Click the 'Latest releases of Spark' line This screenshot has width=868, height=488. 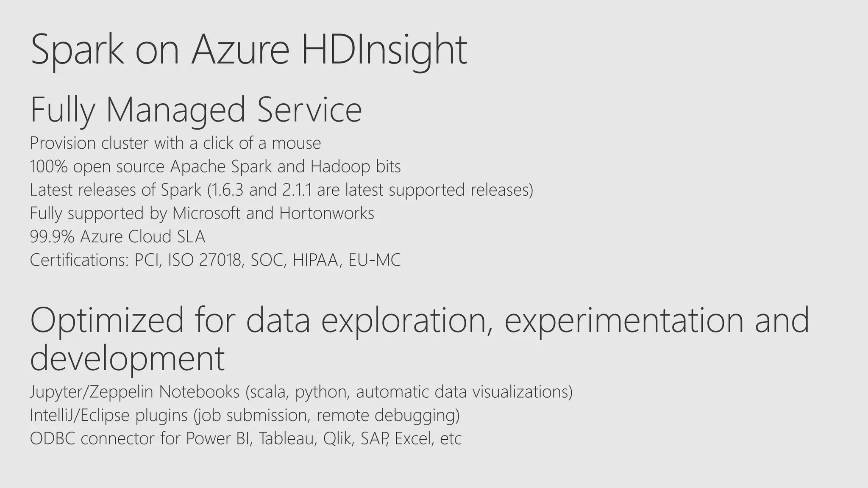(x=281, y=190)
